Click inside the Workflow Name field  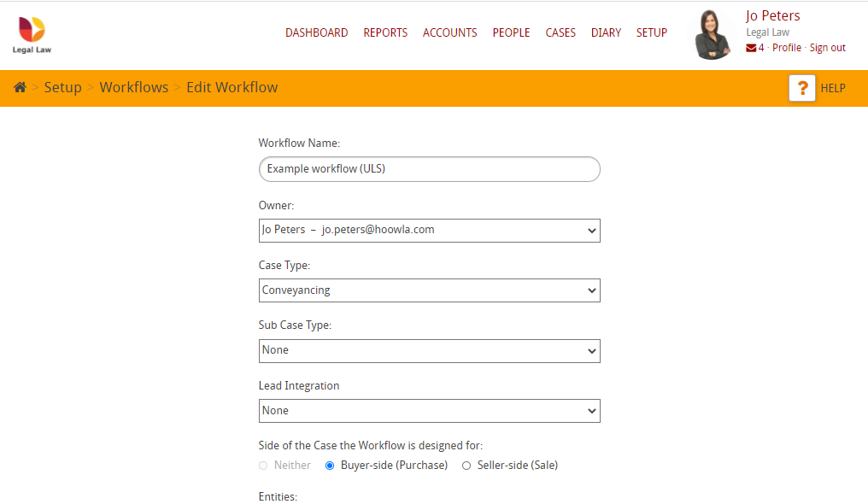coord(429,169)
